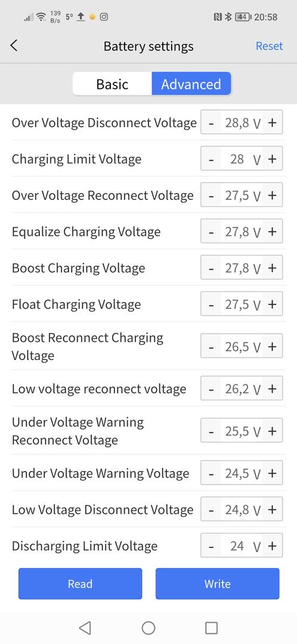Increase Boost Reconnect Charging Voltage with plus
This screenshot has width=297, height=644.
273,347
